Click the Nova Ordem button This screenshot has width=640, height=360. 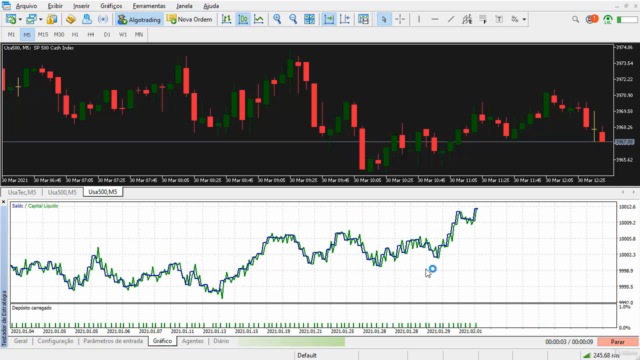click(x=190, y=19)
